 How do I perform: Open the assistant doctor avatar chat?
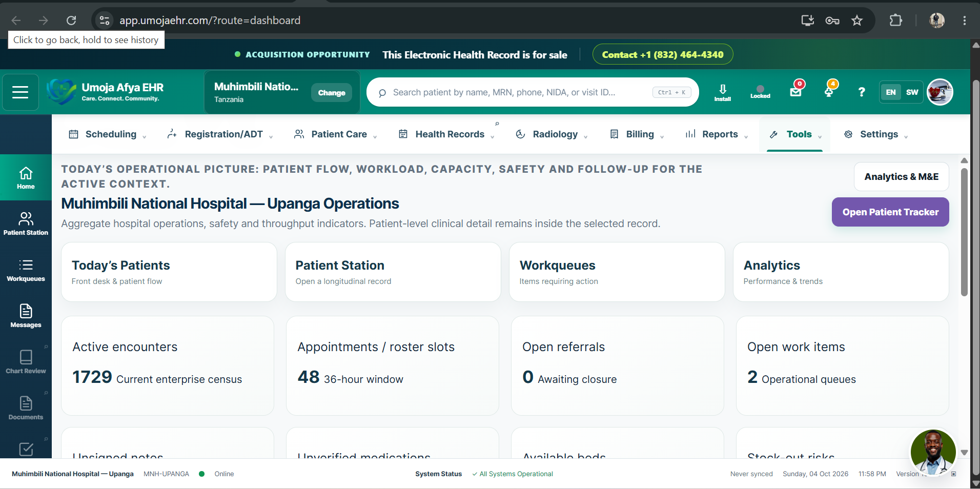[x=933, y=453]
